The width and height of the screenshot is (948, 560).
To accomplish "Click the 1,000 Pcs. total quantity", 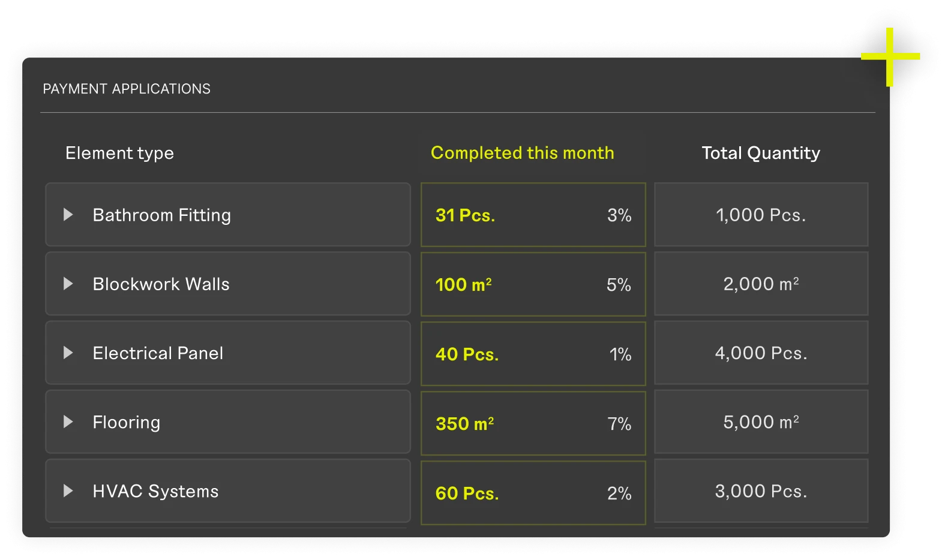I will 761,215.
